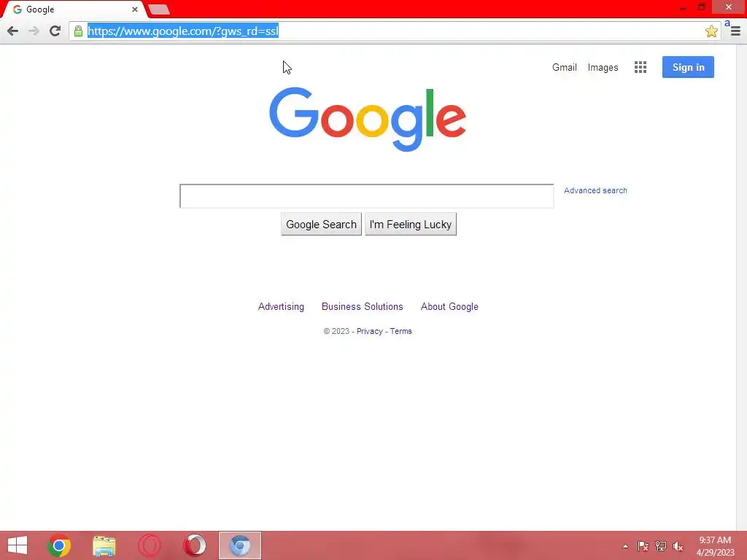Click the address bar URL
This screenshot has height=560, width=747.
point(183,31)
